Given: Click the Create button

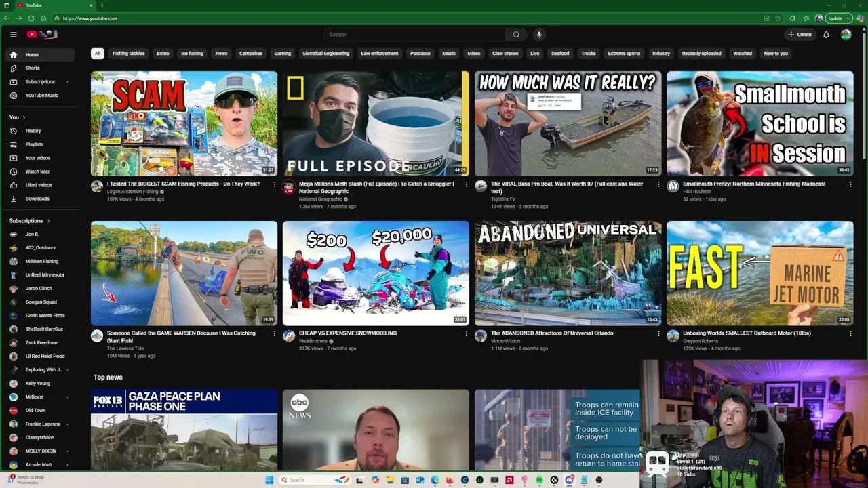Looking at the screenshot, I should tap(800, 35).
